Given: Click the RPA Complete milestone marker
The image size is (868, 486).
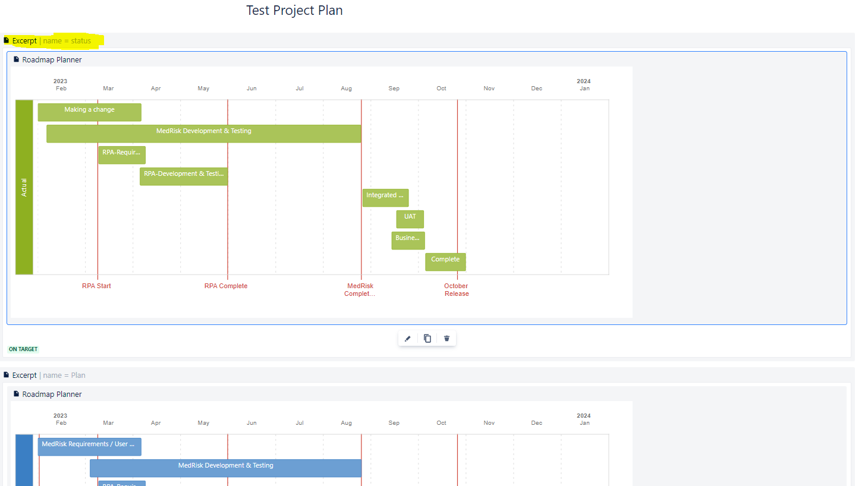Looking at the screenshot, I should (x=226, y=286).
